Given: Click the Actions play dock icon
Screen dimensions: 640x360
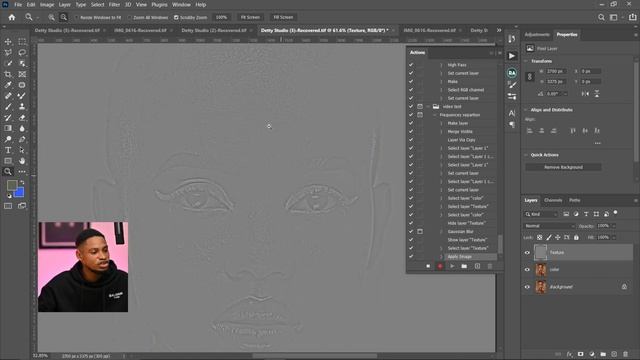Looking at the screenshot, I should (512, 56).
